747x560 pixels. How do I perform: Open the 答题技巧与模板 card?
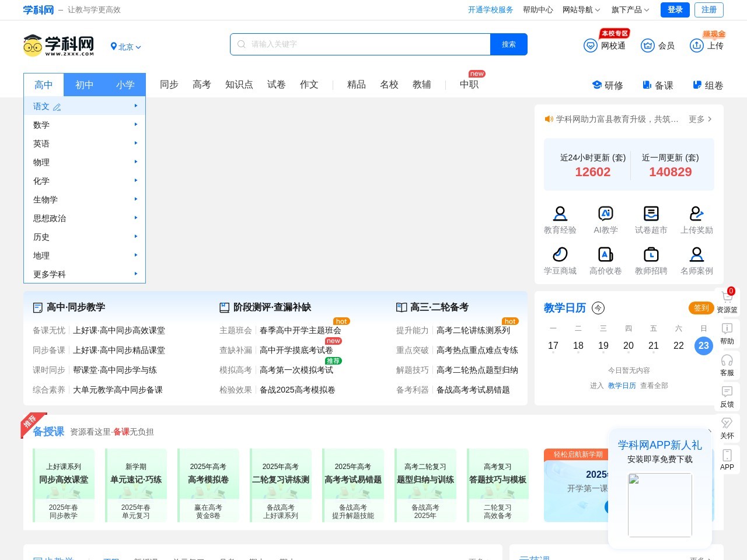(x=498, y=485)
